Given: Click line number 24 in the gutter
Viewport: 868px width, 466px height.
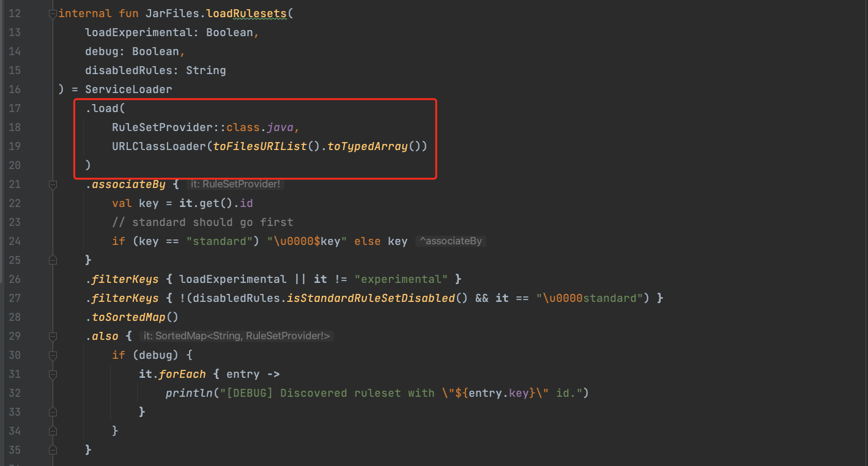Looking at the screenshot, I should pos(15,241).
